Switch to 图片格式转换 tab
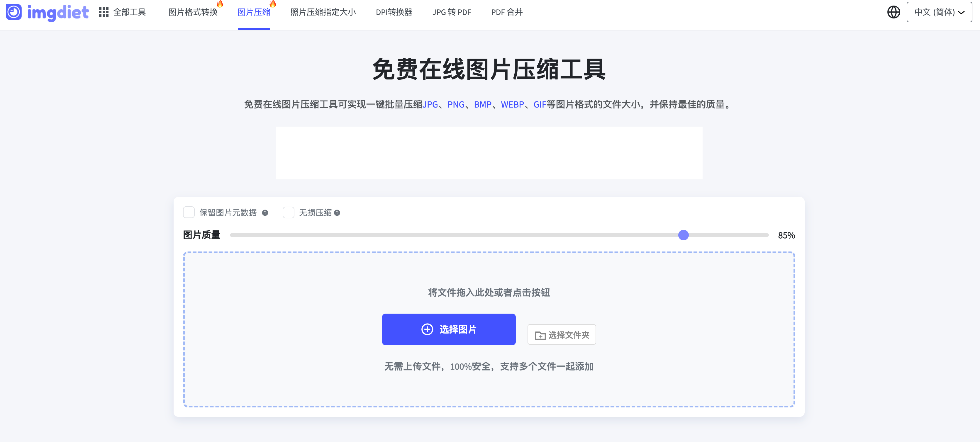The height and width of the screenshot is (442, 980). coord(193,12)
